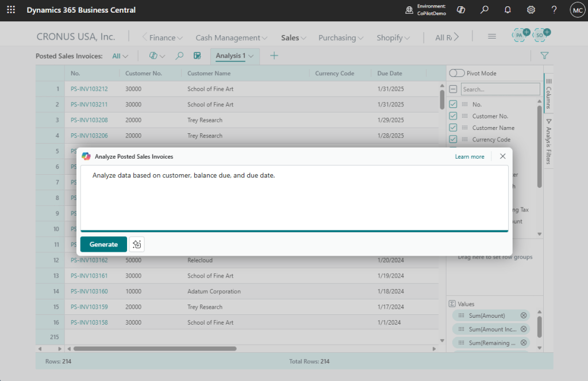Click the filter funnel icon
The image size is (588, 381).
544,56
